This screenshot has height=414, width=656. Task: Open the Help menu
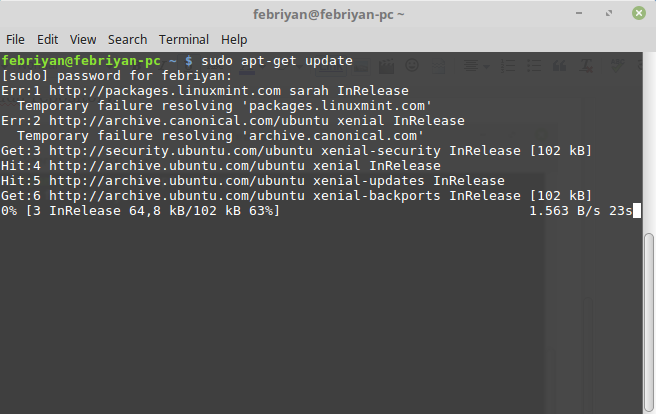click(234, 39)
